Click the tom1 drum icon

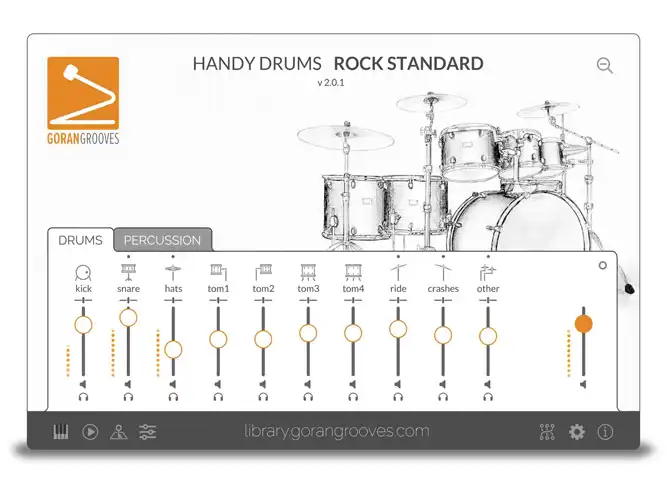click(x=218, y=272)
